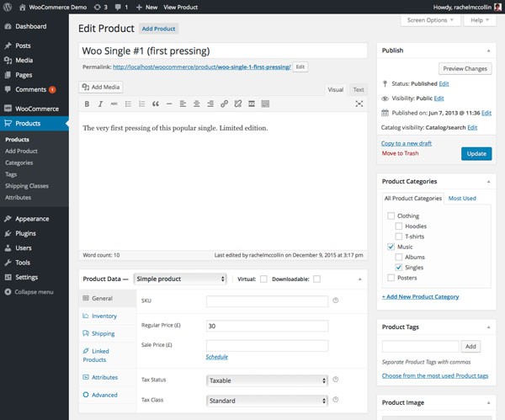Insert a bulleted list
The width and height of the screenshot is (505, 420).
click(x=128, y=104)
